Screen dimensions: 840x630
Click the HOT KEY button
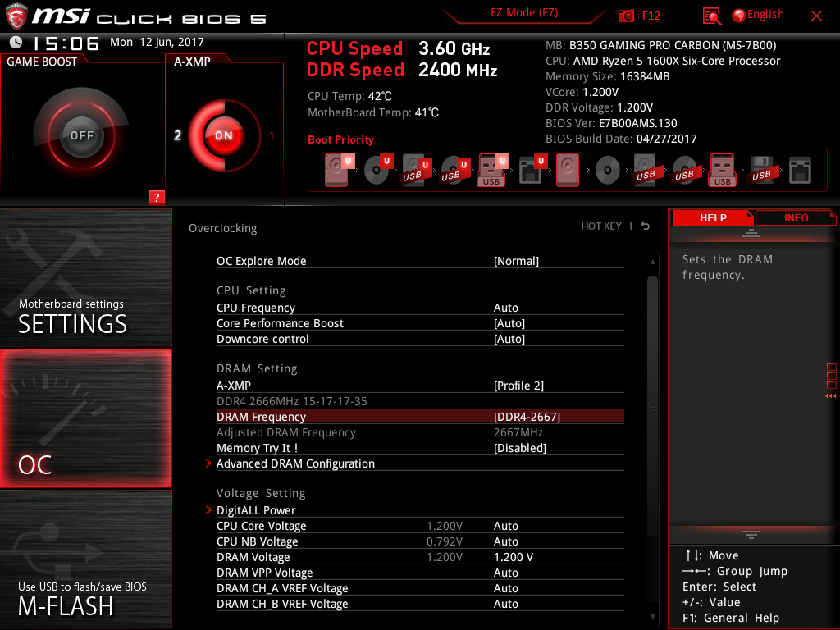coord(601,226)
